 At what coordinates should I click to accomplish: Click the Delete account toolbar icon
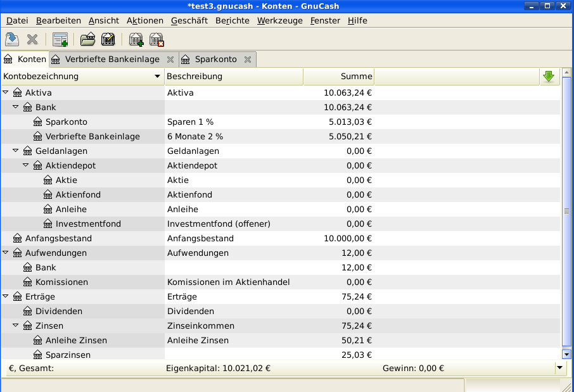[156, 40]
